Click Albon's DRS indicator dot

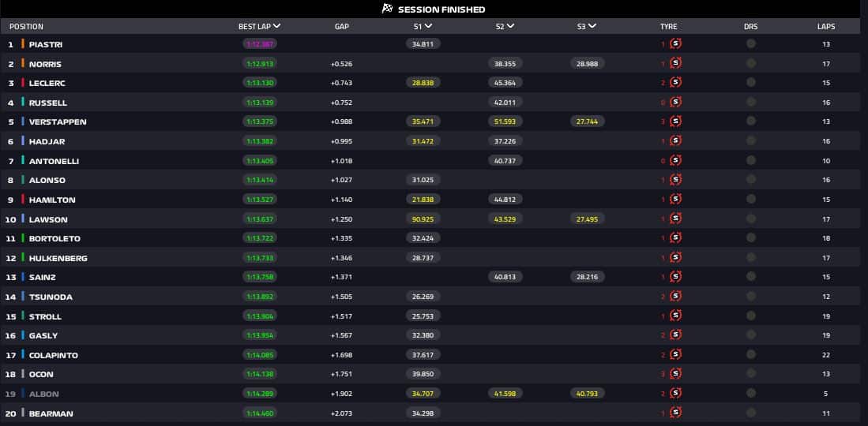pos(750,394)
